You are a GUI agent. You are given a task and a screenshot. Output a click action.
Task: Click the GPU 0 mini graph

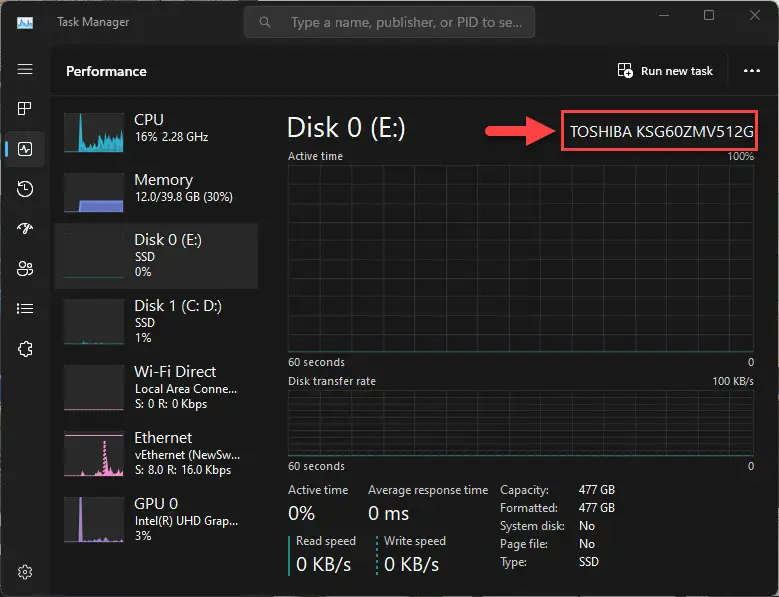click(94, 520)
